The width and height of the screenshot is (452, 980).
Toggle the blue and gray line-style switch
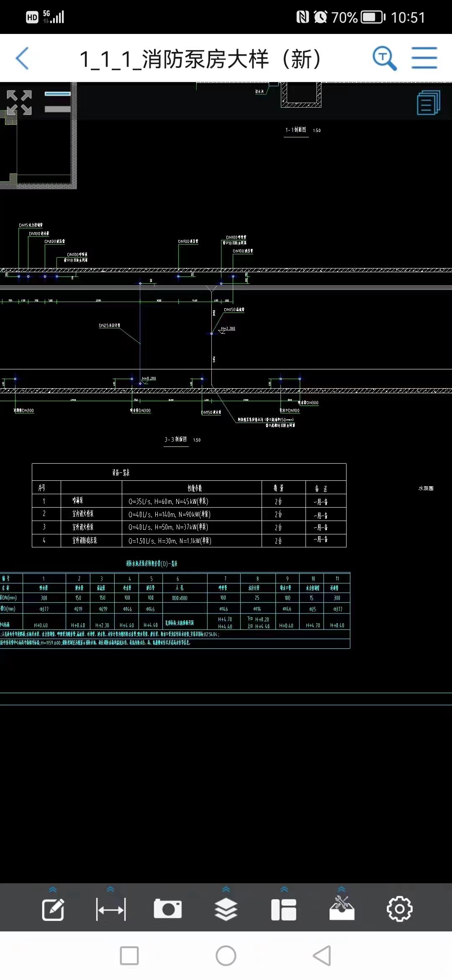click(57, 102)
